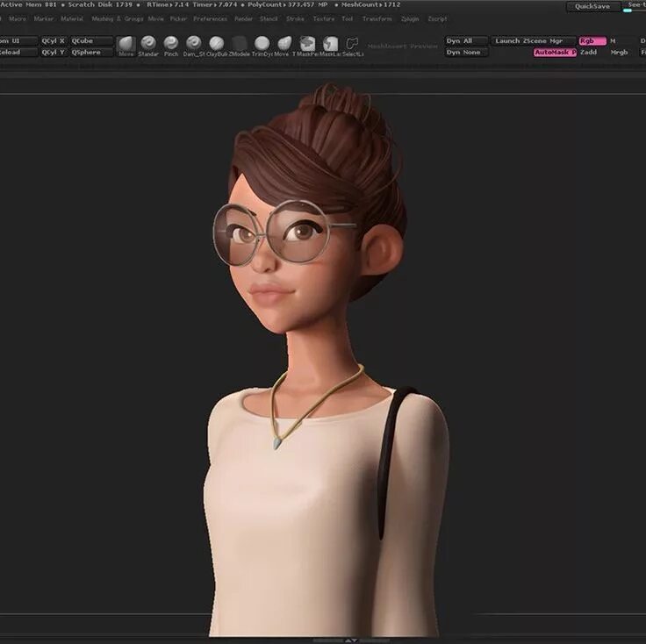The width and height of the screenshot is (646, 644).
Task: Select the Pinch brush icon
Action: (171, 44)
